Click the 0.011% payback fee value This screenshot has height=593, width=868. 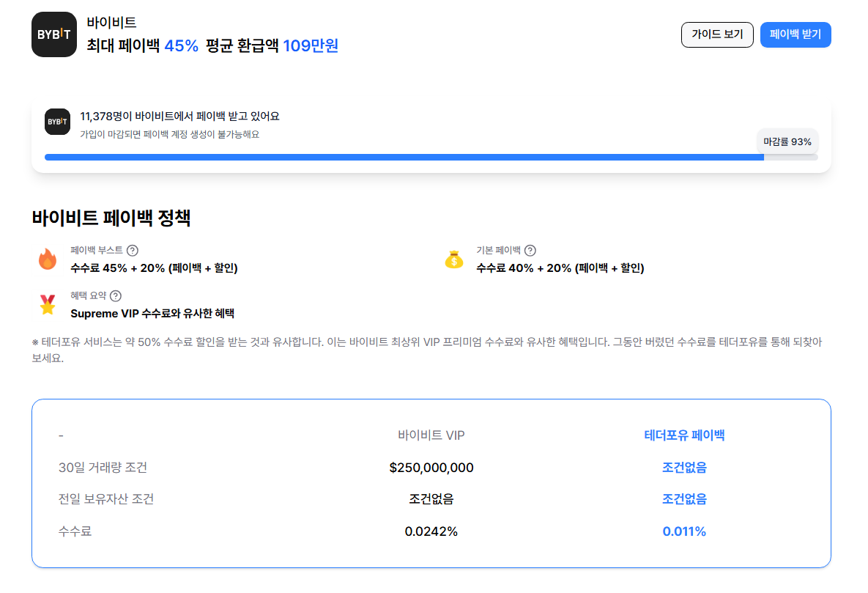(684, 531)
